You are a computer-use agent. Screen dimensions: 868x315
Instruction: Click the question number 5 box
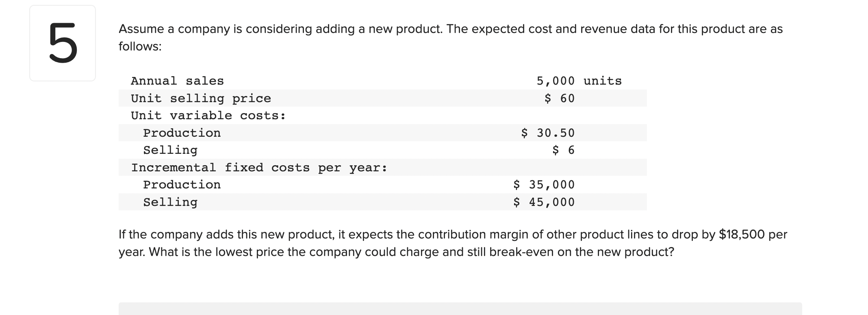click(63, 43)
